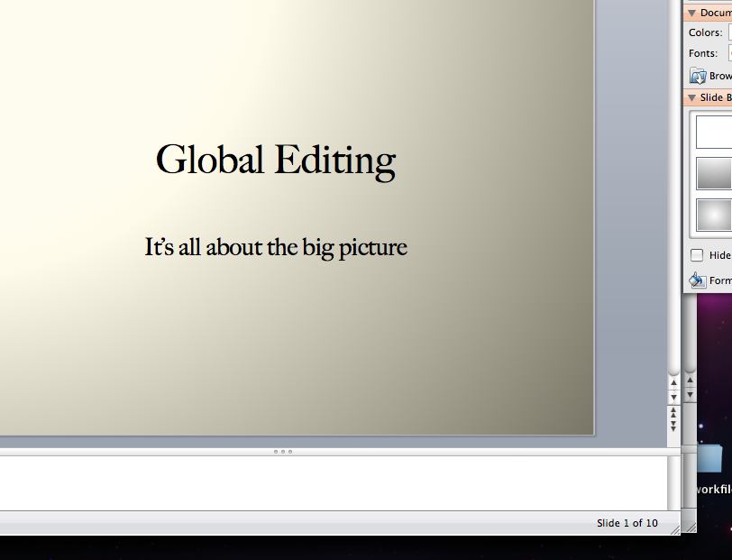Choose the radial gray gradient background swatch

point(714,215)
